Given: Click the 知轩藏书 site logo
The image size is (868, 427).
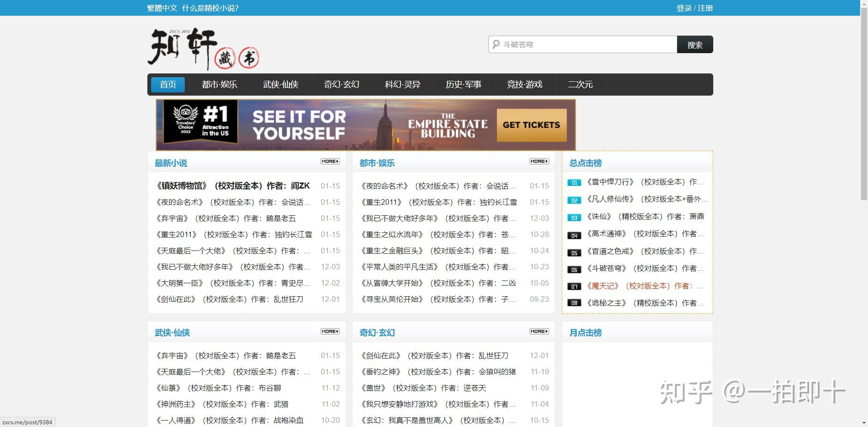Looking at the screenshot, I should (x=203, y=49).
